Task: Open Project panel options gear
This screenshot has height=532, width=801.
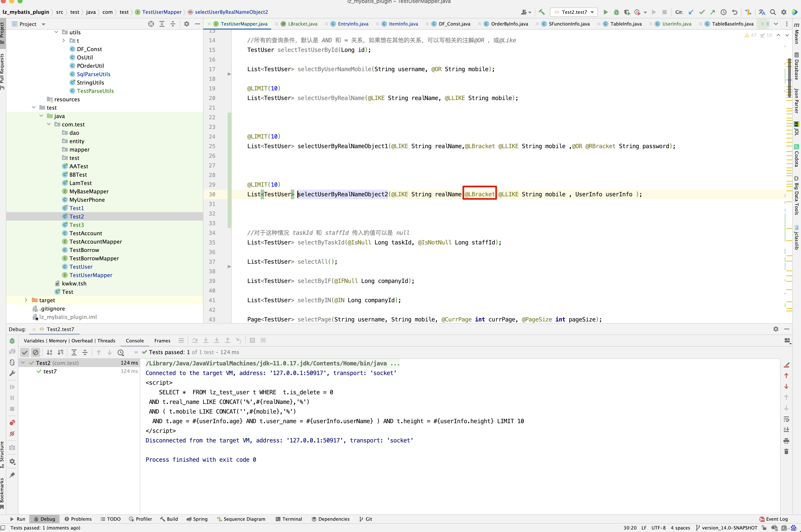Action: coord(186,24)
